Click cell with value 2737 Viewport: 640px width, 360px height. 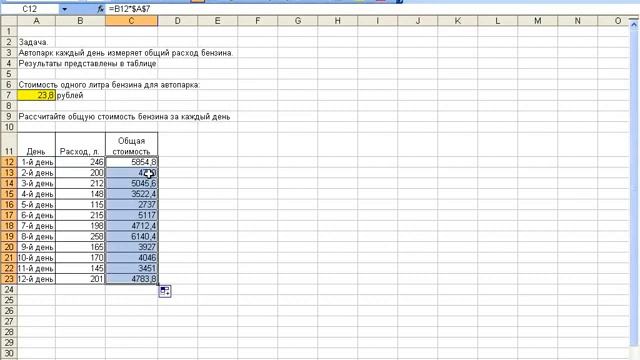(131, 204)
